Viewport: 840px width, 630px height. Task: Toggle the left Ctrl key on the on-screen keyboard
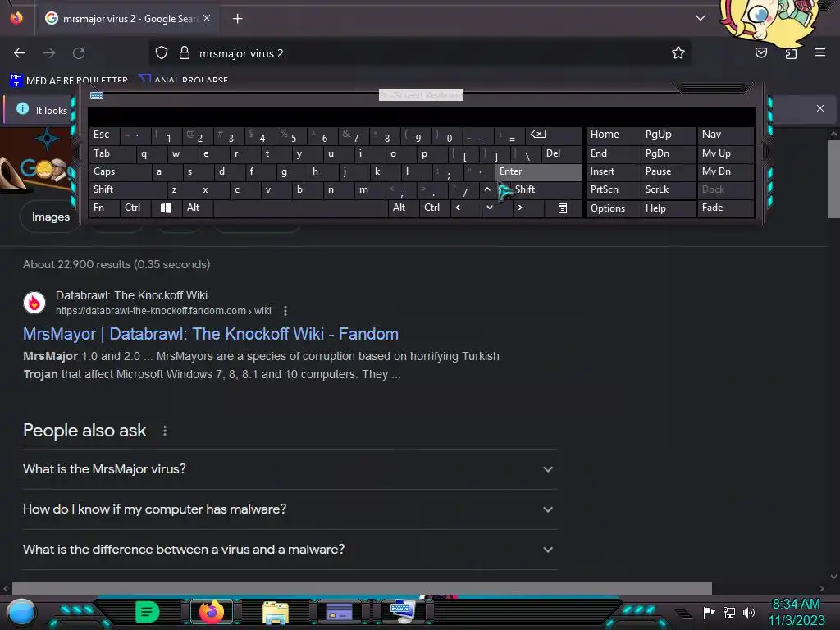135,208
